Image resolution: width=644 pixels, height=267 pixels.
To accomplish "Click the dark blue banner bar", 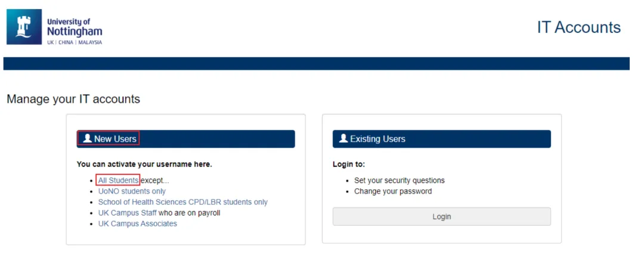I will point(316,63).
